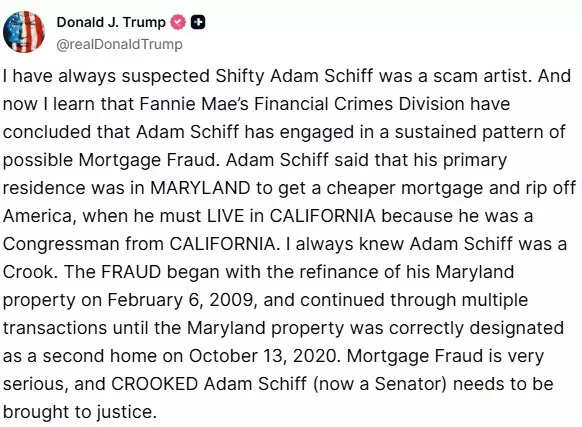The image size is (582, 427).
Task: Click the capitalized word FRAUD
Action: [x=131, y=272]
